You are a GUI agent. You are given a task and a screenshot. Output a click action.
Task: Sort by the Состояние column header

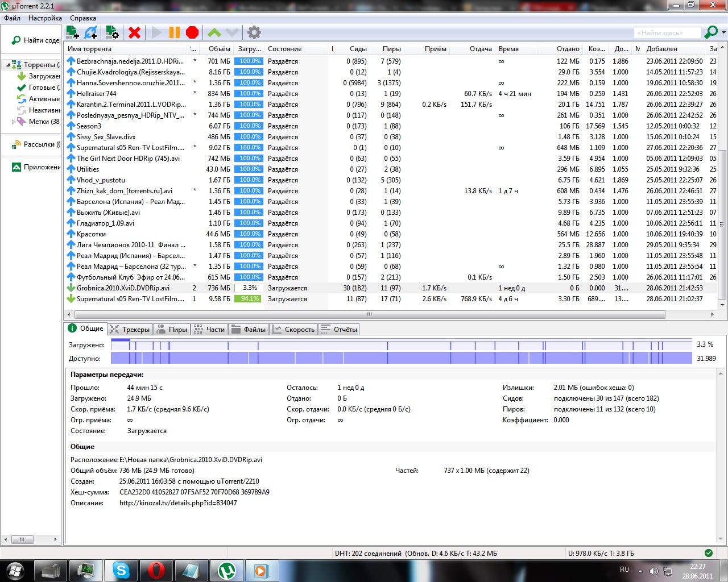coord(296,49)
